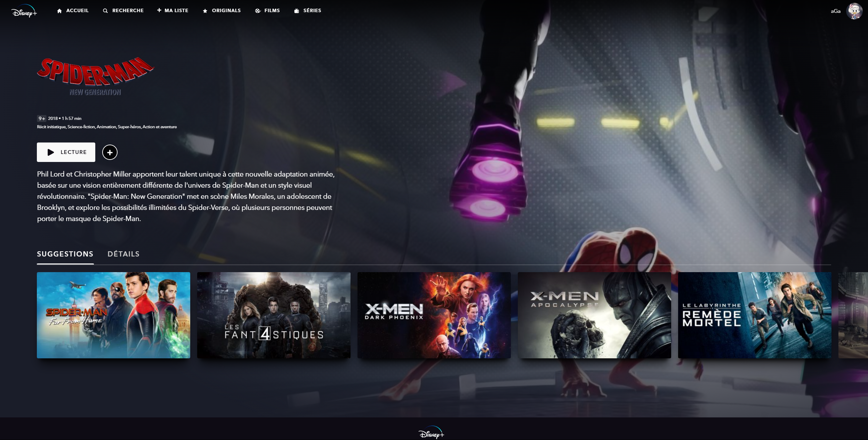This screenshot has width=868, height=440.
Task: Select the Suggestions tab
Action: coord(65,254)
